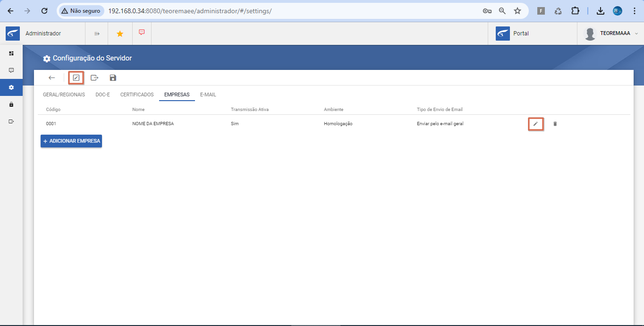This screenshot has height=326, width=644.
Task: Click the logout icon in sidebar
Action: (x=11, y=121)
